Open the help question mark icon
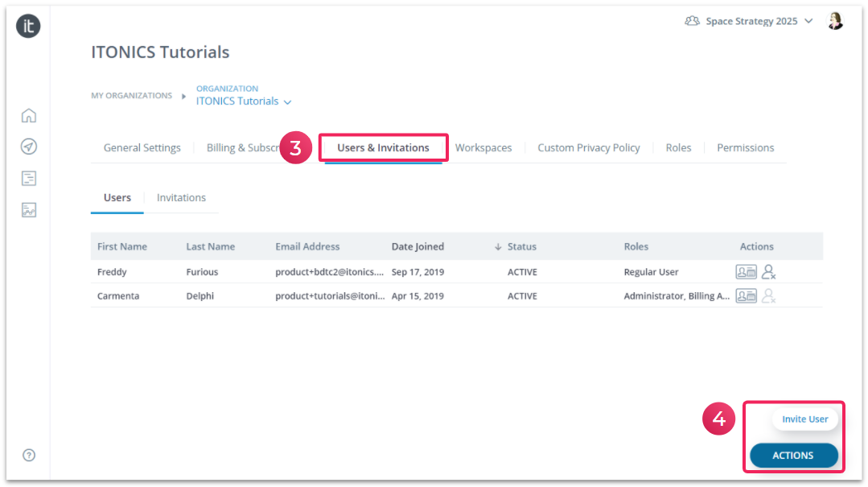Screen dimensions: 868x487 tap(29, 456)
